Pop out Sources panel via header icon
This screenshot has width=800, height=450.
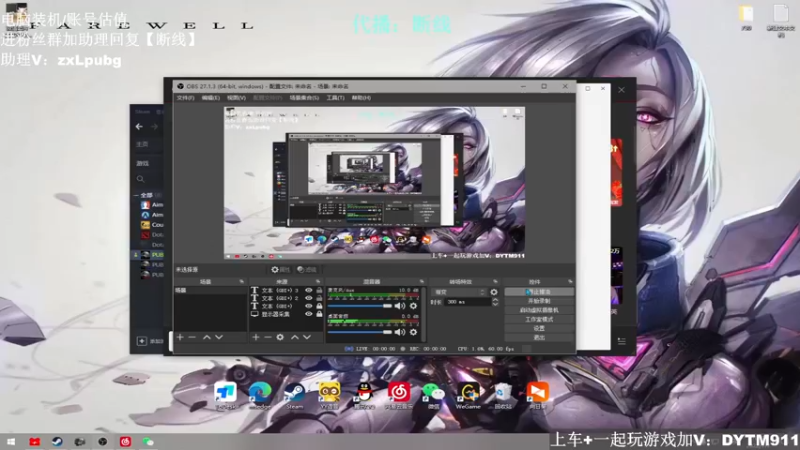(x=318, y=282)
